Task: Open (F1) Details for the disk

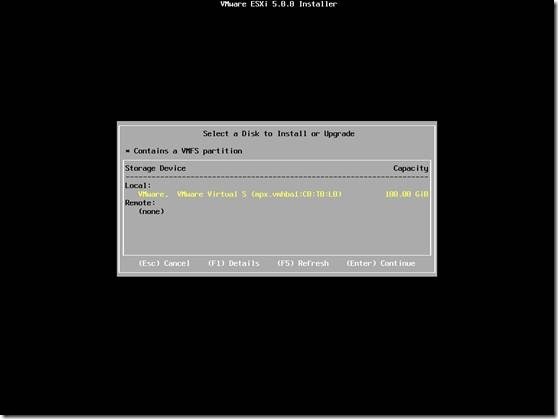Action: 233,263
